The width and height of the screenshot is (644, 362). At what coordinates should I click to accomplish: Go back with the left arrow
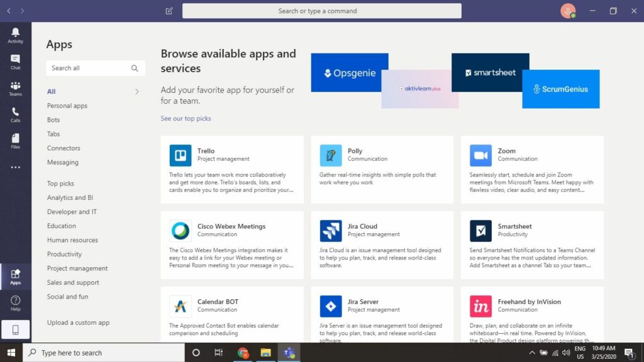[9, 11]
